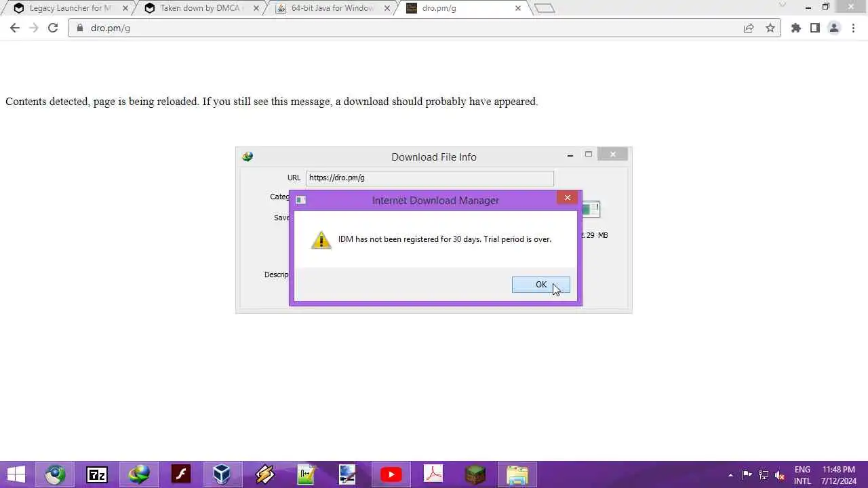Open VirtualBox from the taskbar
The width and height of the screenshot is (868, 488).
click(223, 474)
